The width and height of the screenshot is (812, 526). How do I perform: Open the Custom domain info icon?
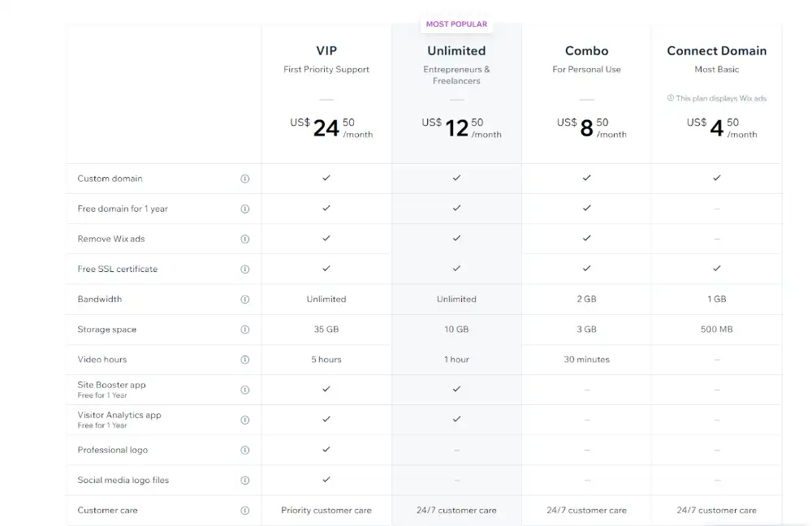pyautogui.click(x=245, y=179)
